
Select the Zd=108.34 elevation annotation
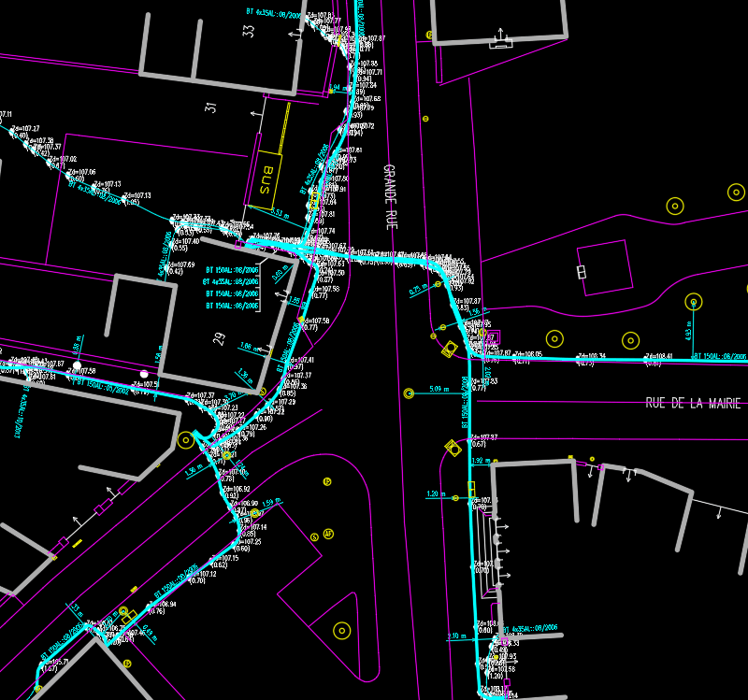click(591, 356)
